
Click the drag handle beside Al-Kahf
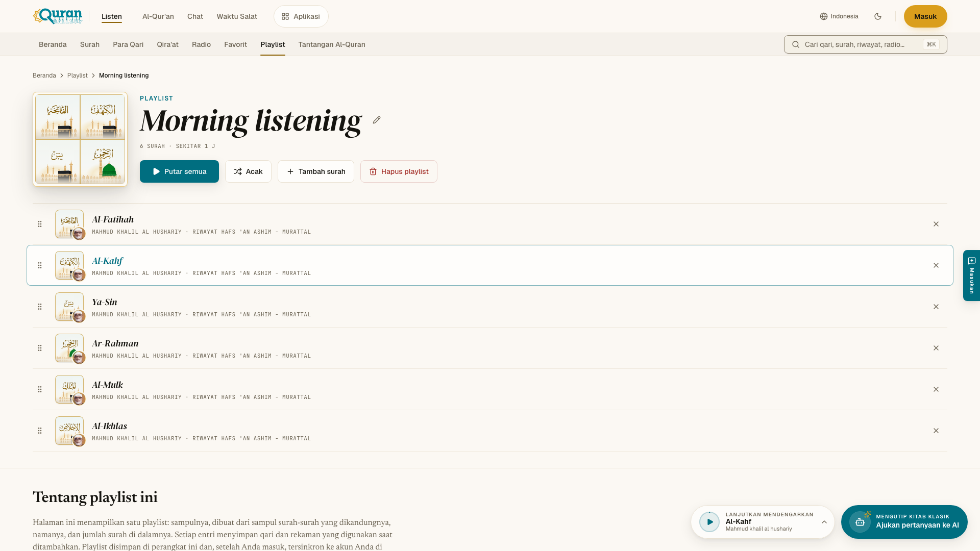click(40, 265)
